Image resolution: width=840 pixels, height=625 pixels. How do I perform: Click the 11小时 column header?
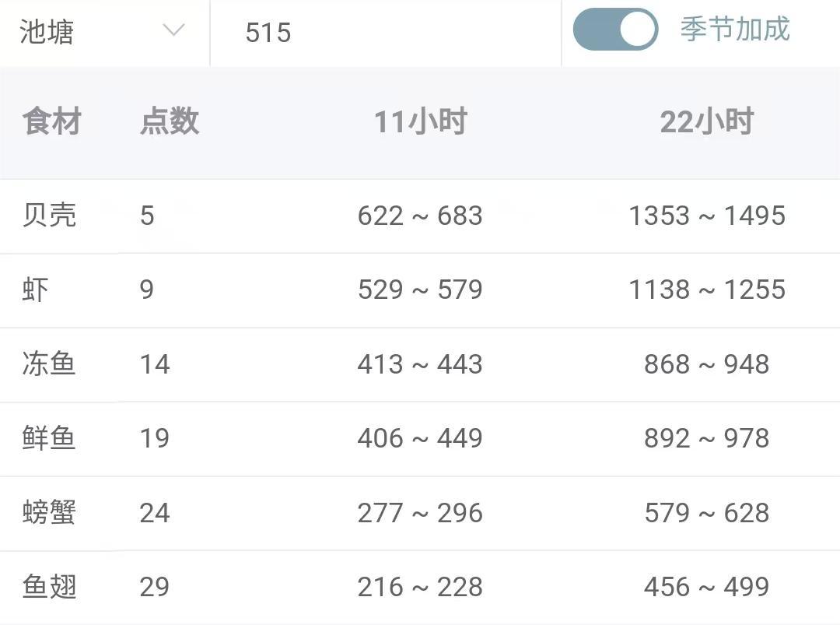(x=420, y=121)
